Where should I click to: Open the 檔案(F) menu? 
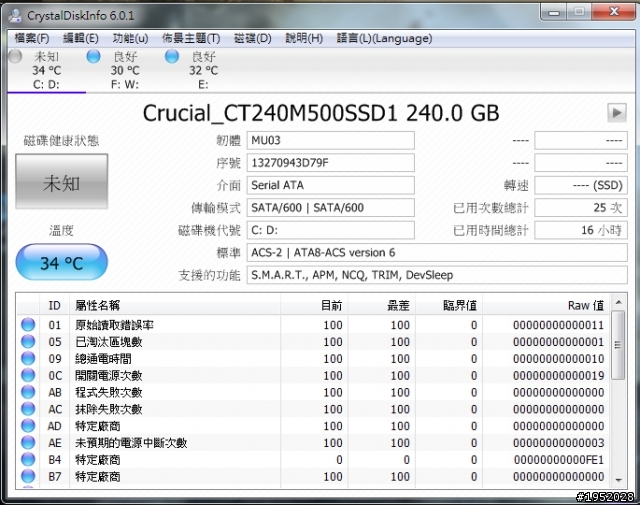(32, 38)
